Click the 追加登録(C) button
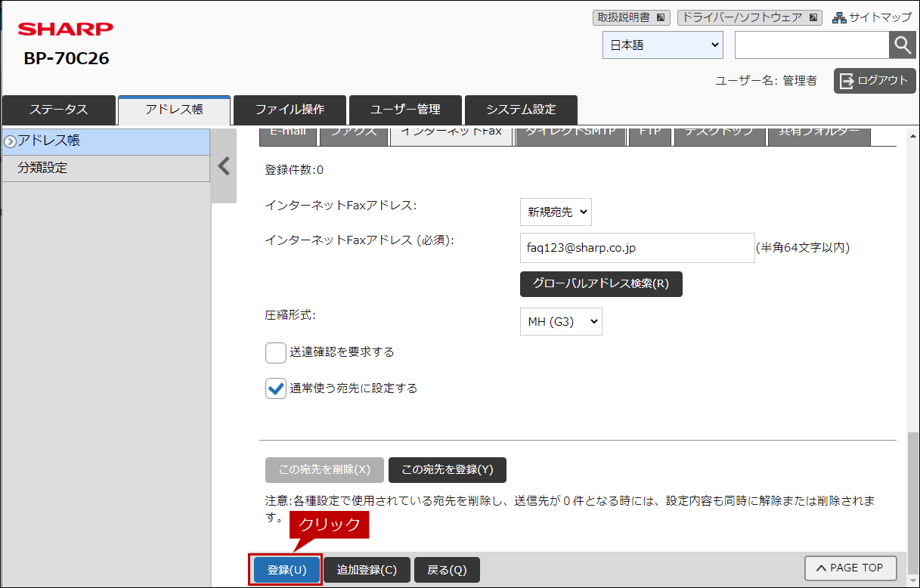Viewport: 920px width, 588px height. [367, 570]
